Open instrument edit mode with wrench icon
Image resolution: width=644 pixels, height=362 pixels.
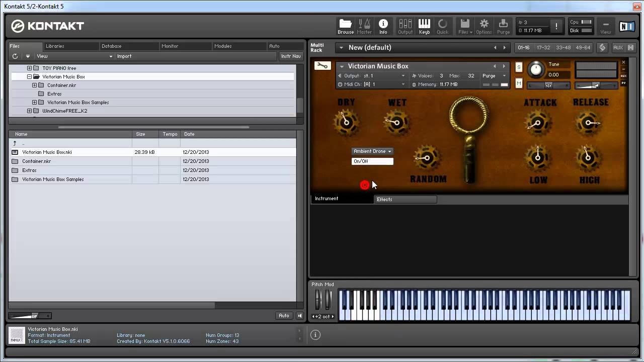tap(322, 65)
